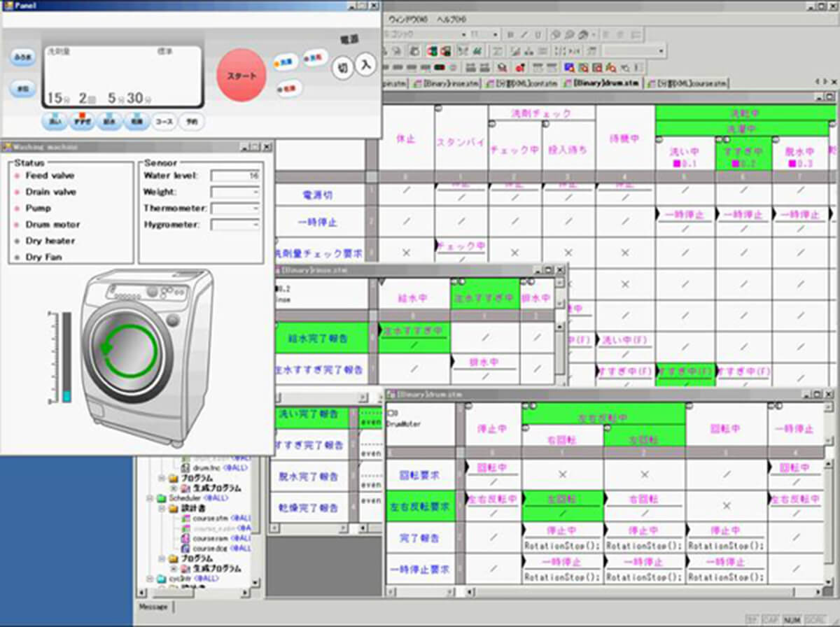Open the Hygrometer sensor dropdown
This screenshot has height=627, width=840.
[x=235, y=225]
